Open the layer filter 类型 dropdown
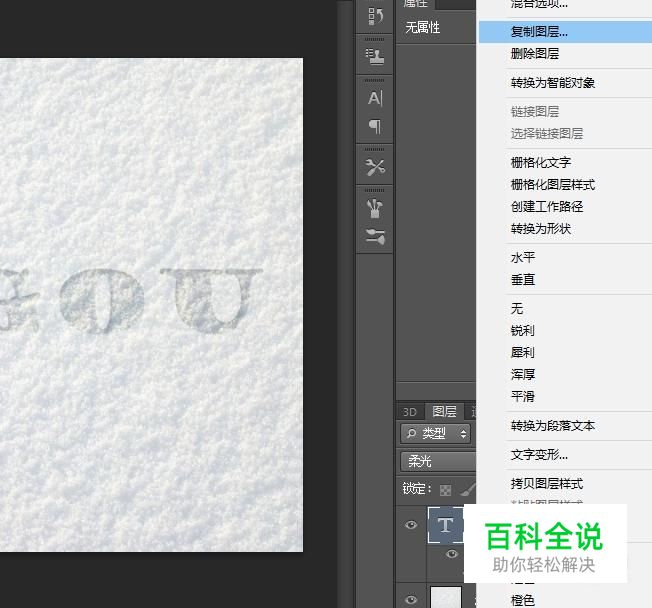The height and width of the screenshot is (608, 652). [x=435, y=434]
